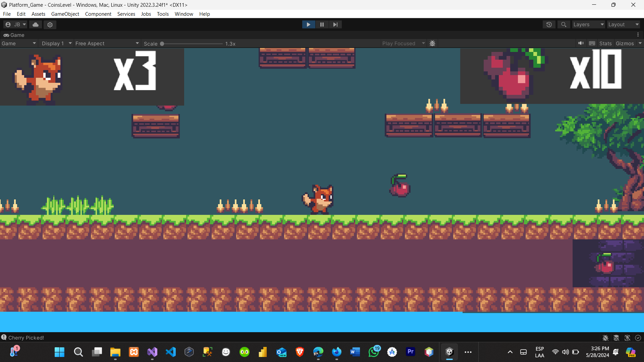
Task: Open Duolingo from the taskbar
Action: 245,352
